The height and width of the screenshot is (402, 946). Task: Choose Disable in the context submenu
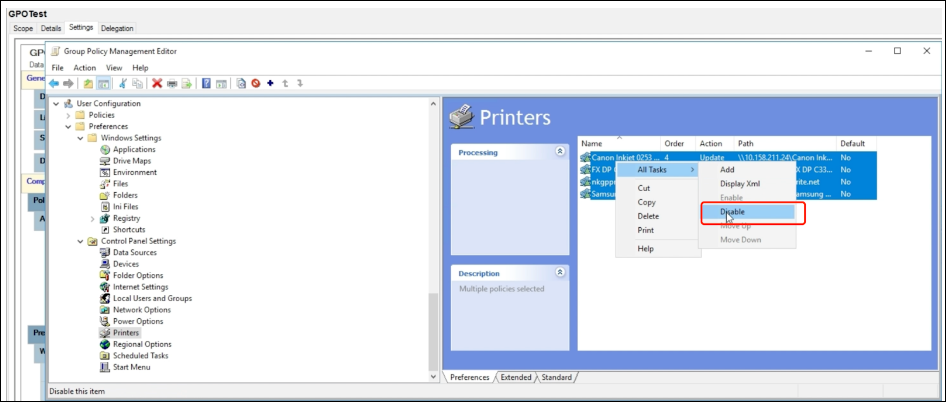coord(747,212)
